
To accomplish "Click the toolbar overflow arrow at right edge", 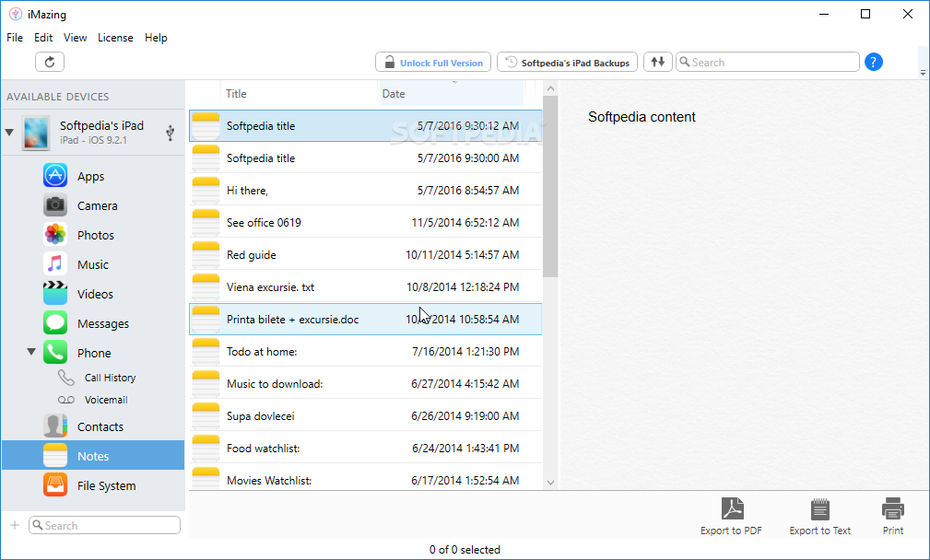I will click(x=923, y=73).
